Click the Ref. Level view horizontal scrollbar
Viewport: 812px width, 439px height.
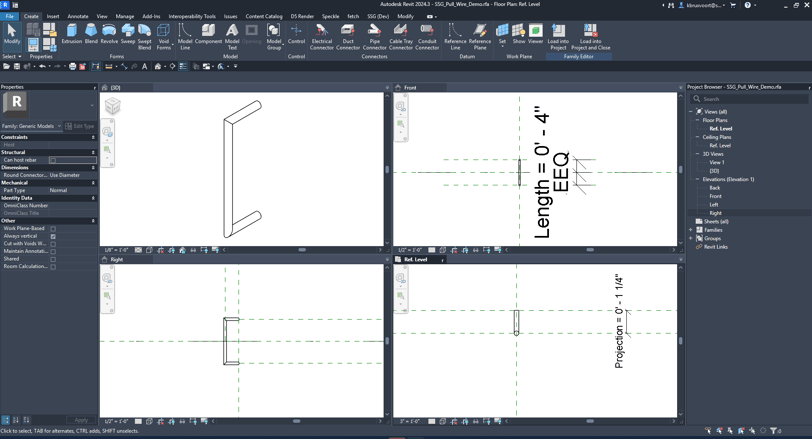[590, 421]
